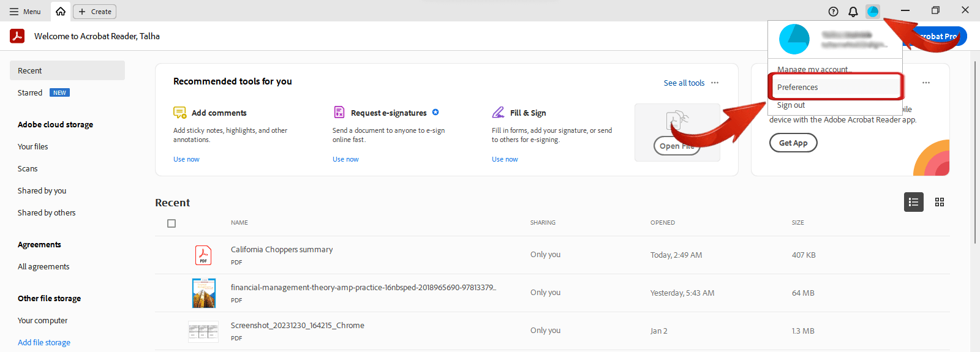Click Use now under Request e-signatures
The height and width of the screenshot is (352, 980).
345,159
